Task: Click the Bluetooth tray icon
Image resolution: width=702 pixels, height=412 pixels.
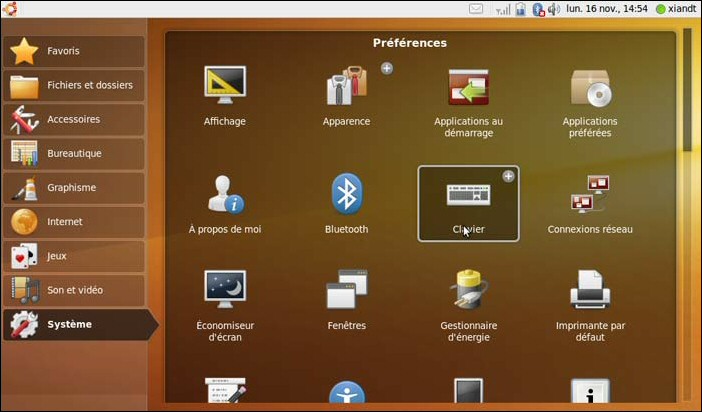Action: point(538,9)
